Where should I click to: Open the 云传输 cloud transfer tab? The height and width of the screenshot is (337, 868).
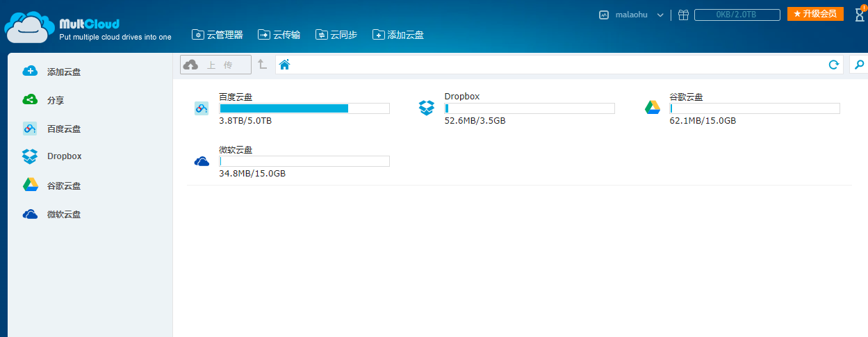tap(279, 34)
